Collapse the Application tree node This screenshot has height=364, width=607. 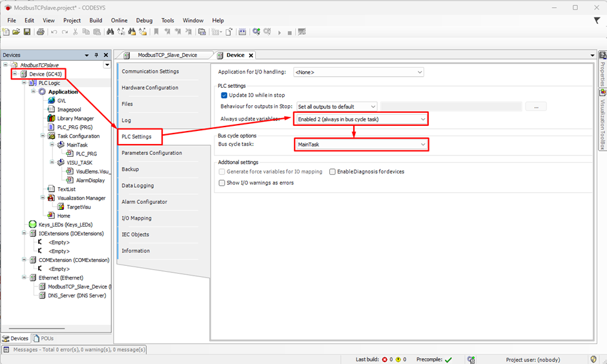[34, 91]
